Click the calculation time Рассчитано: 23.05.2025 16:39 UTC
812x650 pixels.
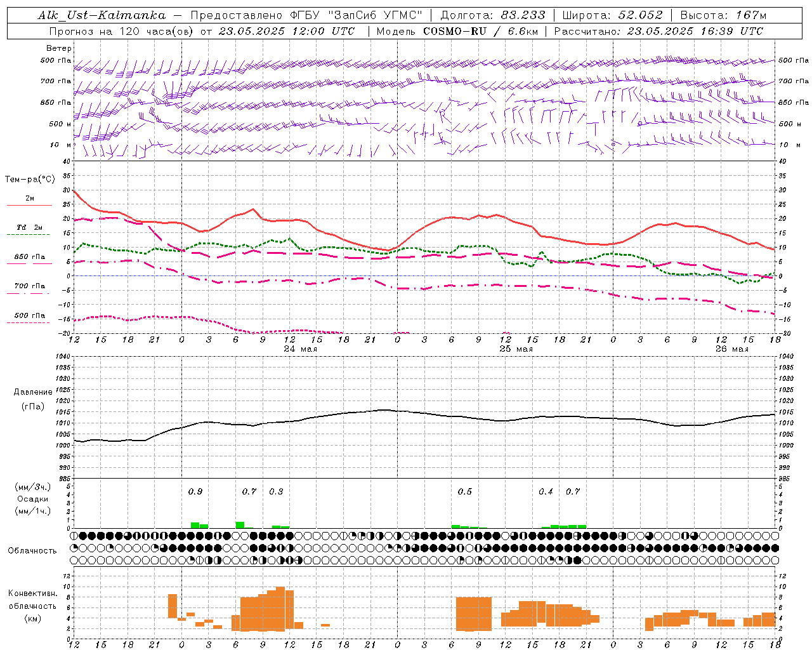coord(658,31)
